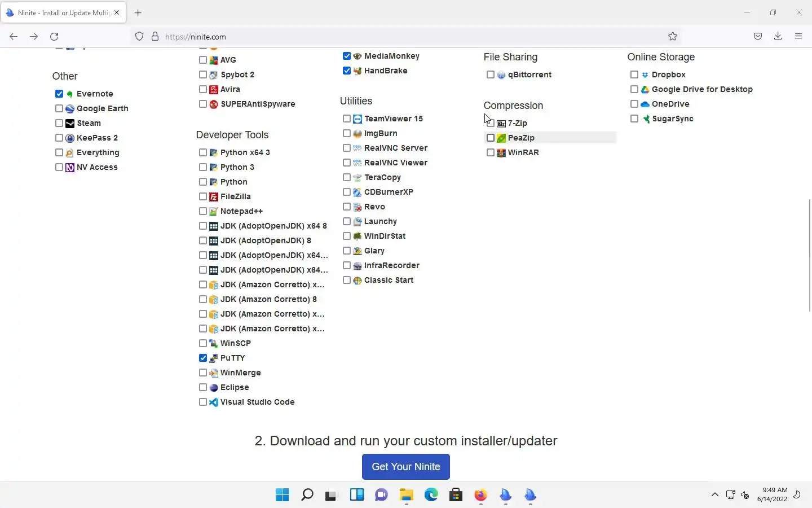Open a new browser tab
The image size is (812, 508).
[138, 12]
